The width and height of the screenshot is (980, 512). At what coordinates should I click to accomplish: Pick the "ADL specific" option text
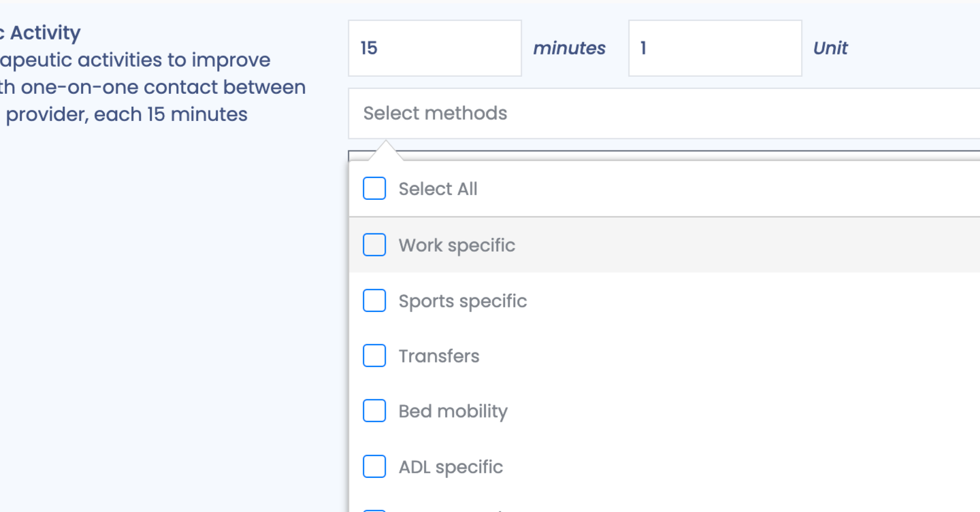coord(451,468)
